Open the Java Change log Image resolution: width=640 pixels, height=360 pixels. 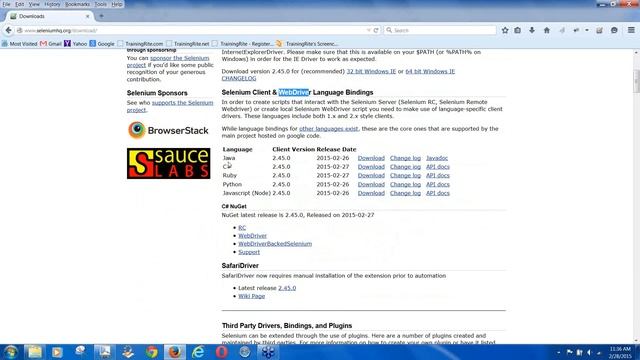(x=405, y=158)
